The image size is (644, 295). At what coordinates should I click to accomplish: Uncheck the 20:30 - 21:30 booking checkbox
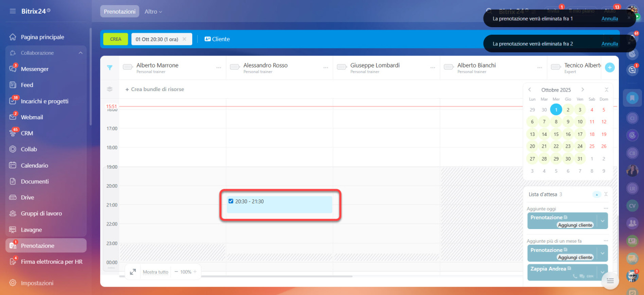pyautogui.click(x=231, y=201)
